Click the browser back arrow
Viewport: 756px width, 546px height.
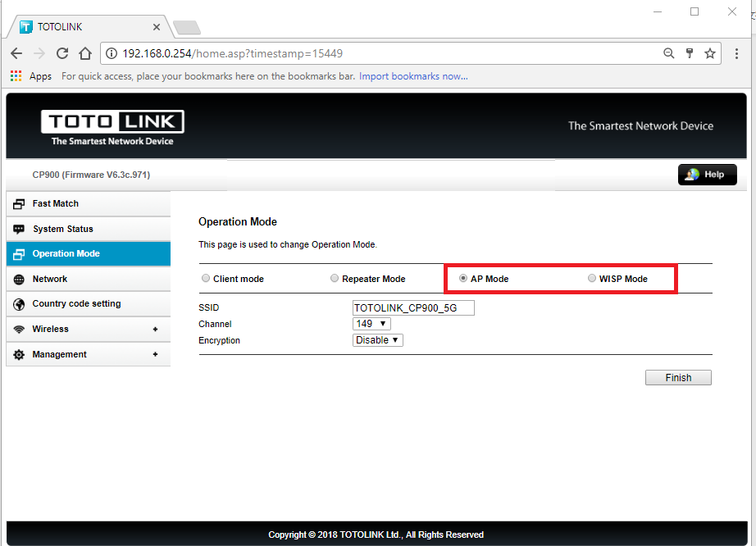16,53
